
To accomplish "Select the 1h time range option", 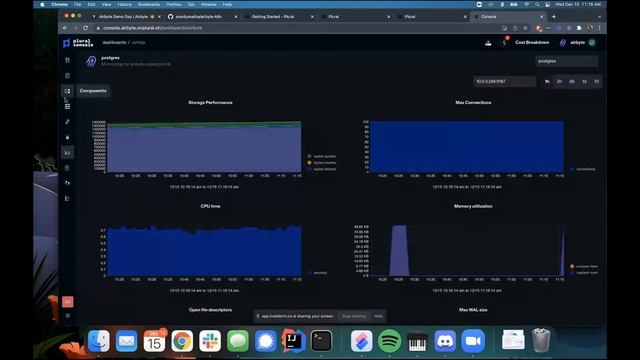I will 547,82.
